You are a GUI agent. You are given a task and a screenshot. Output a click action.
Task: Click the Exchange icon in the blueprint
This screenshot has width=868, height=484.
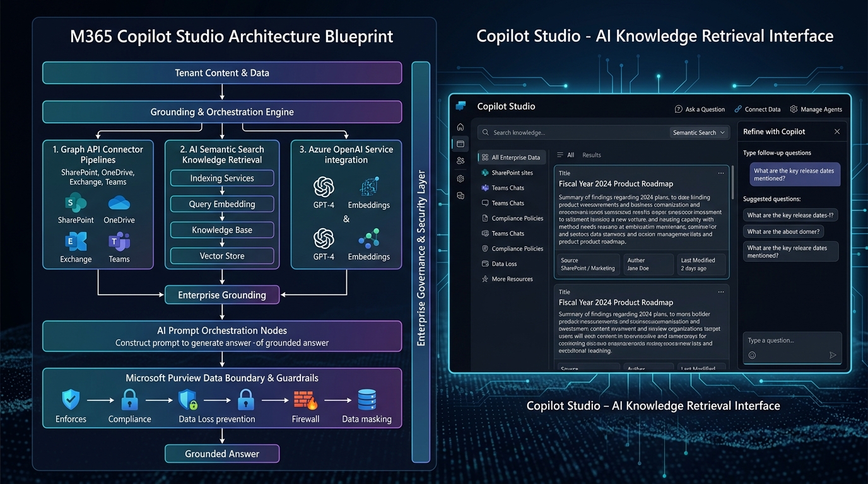pyautogui.click(x=76, y=242)
